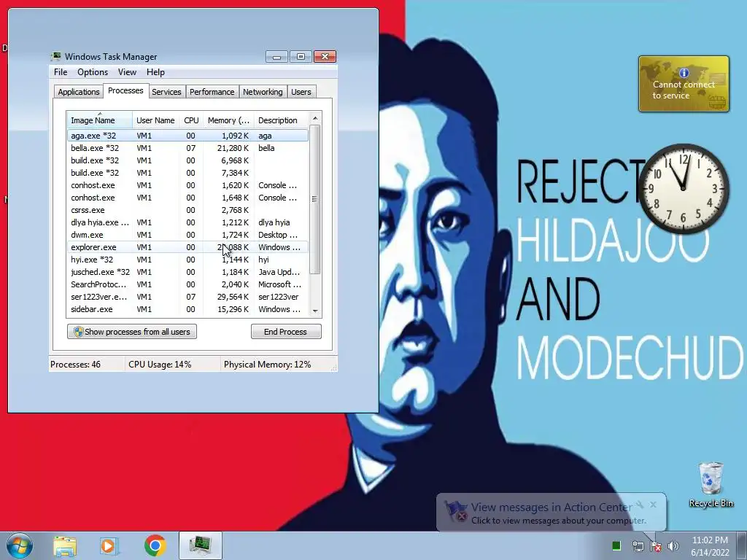Select Task Manager taskbar button
The height and width of the screenshot is (560, 747).
click(201, 545)
